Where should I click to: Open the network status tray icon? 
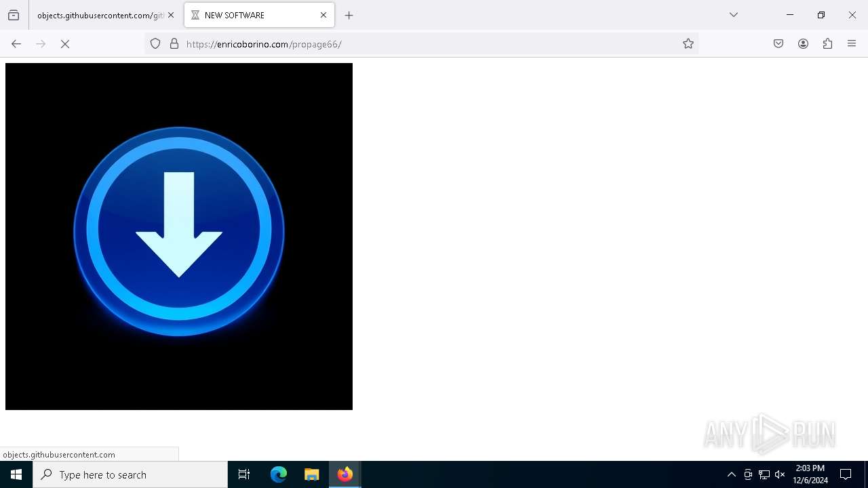tap(764, 474)
